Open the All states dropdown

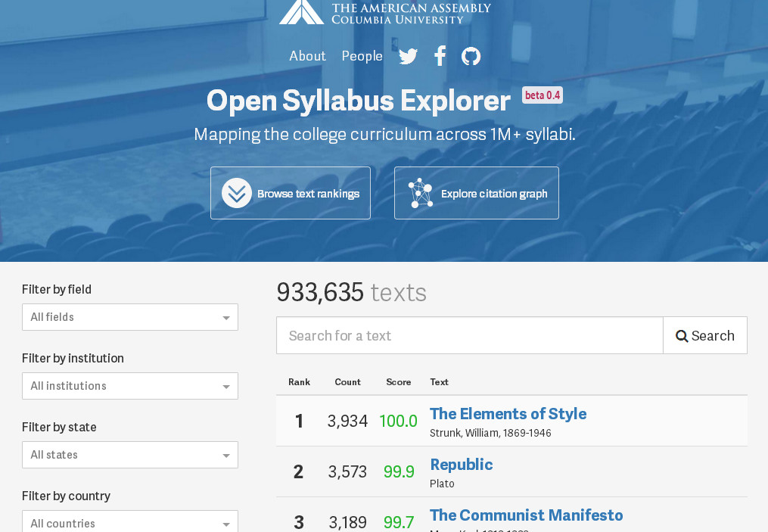tap(130, 455)
